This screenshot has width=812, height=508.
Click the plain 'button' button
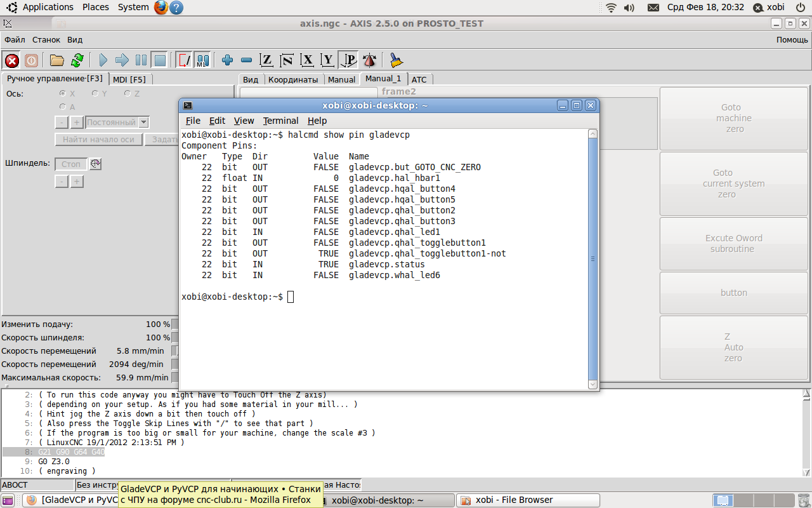click(734, 293)
